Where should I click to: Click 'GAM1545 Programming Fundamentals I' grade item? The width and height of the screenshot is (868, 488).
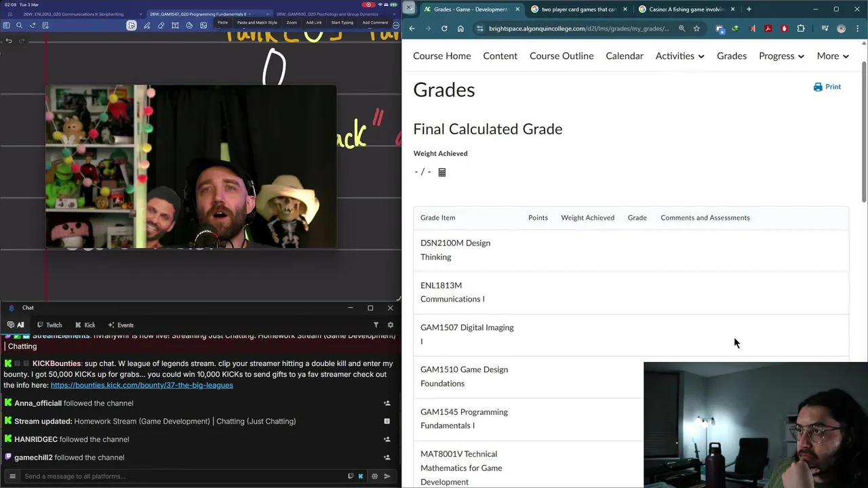tap(464, 418)
